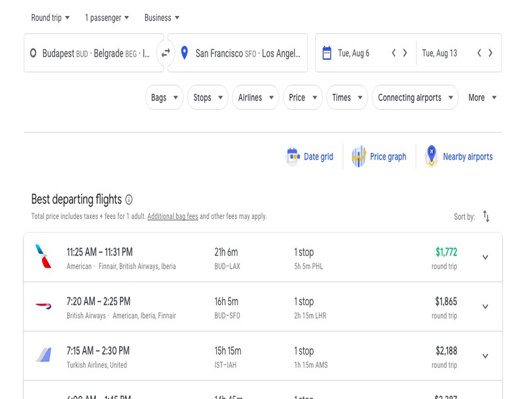Open the sort order arrows icon

point(486,216)
